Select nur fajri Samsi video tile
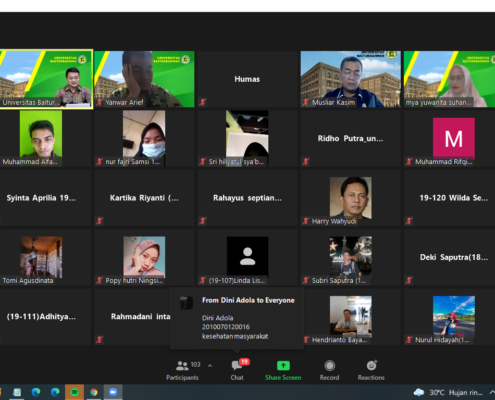This screenshot has height=400, width=495. (144, 138)
